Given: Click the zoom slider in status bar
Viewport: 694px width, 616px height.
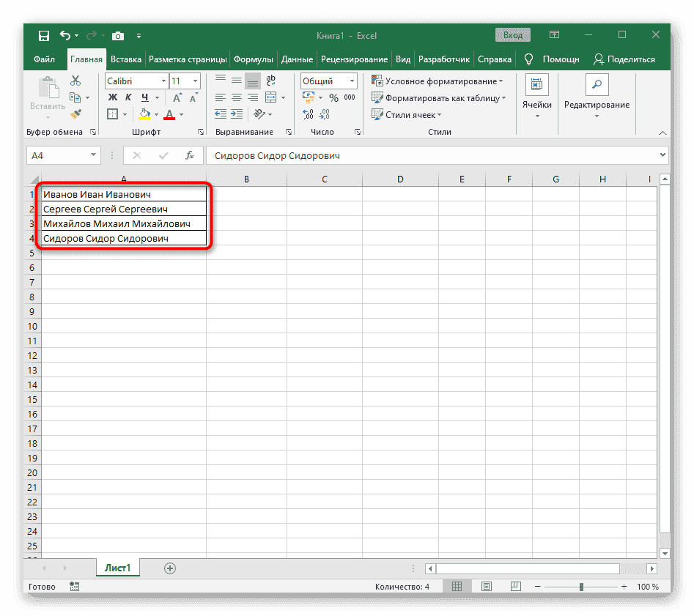Looking at the screenshot, I should coord(581,587).
